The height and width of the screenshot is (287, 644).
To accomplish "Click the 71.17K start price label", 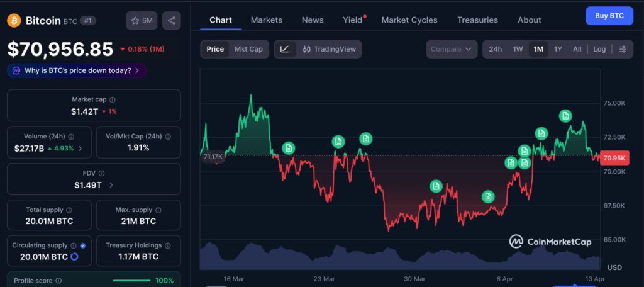I will 213,157.
